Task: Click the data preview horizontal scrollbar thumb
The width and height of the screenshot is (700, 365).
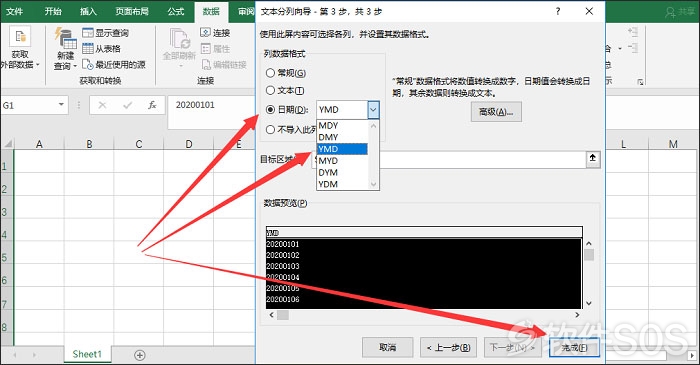Action: 283,315
